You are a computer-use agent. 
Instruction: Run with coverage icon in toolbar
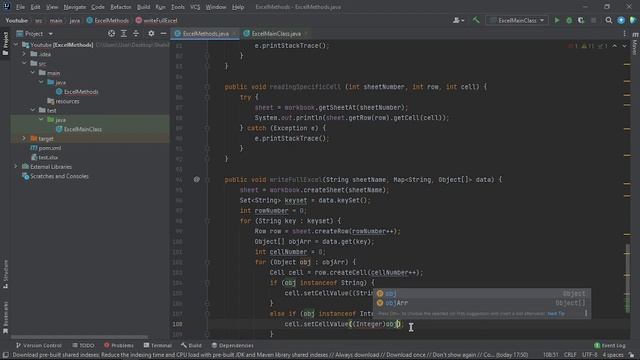point(581,20)
